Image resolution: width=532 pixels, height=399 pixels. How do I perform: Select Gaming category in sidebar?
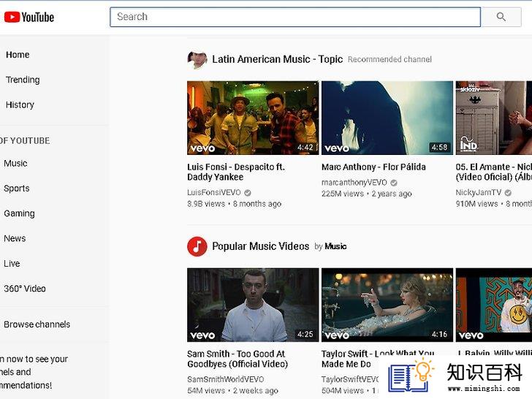(19, 213)
